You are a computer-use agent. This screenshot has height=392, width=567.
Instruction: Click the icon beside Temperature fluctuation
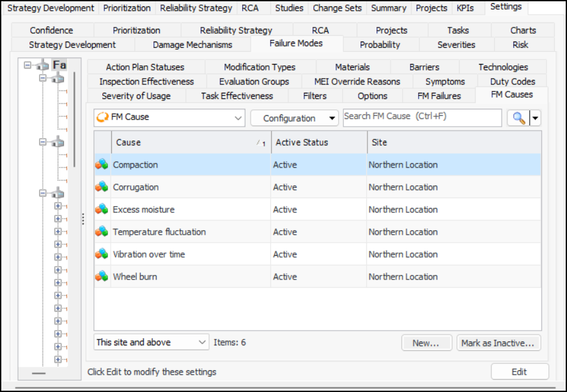tap(102, 232)
